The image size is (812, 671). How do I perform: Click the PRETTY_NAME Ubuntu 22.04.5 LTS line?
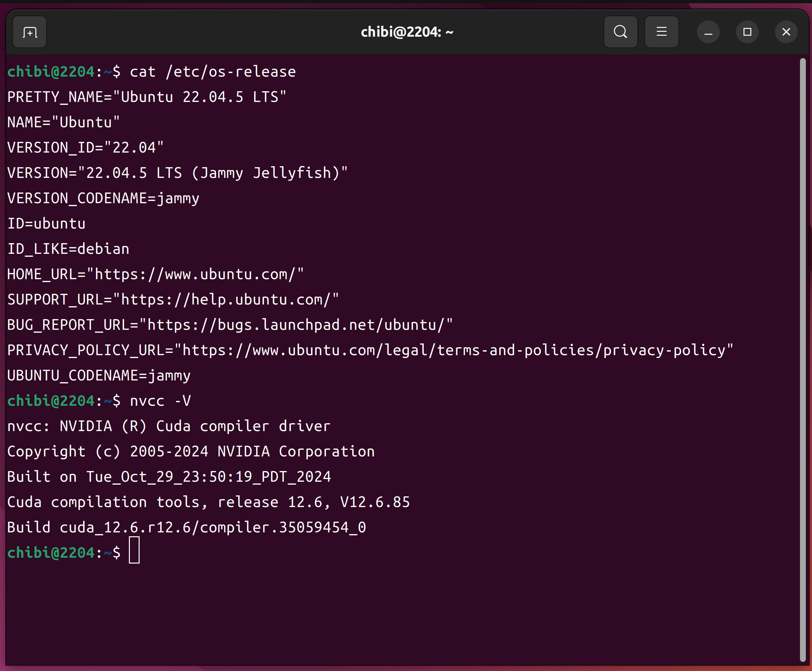click(x=147, y=97)
